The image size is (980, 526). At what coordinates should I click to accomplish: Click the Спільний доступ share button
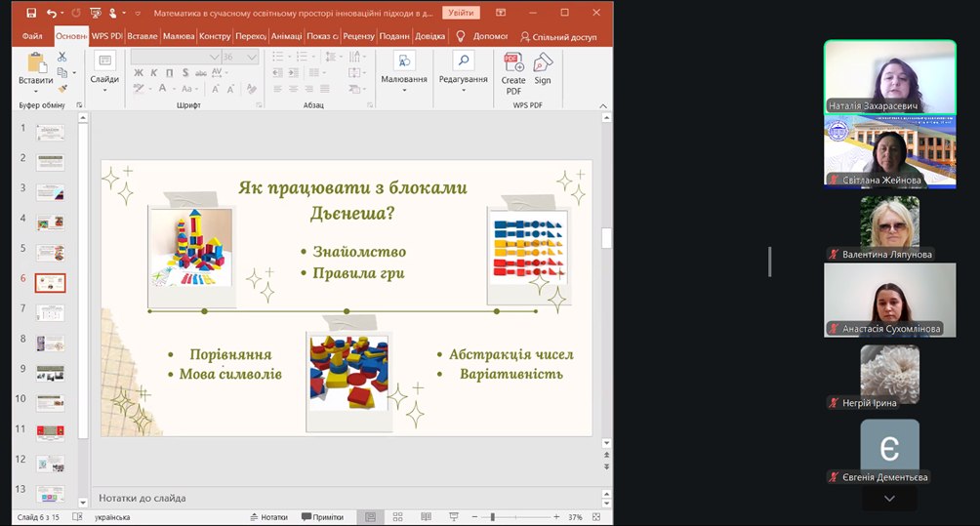558,37
